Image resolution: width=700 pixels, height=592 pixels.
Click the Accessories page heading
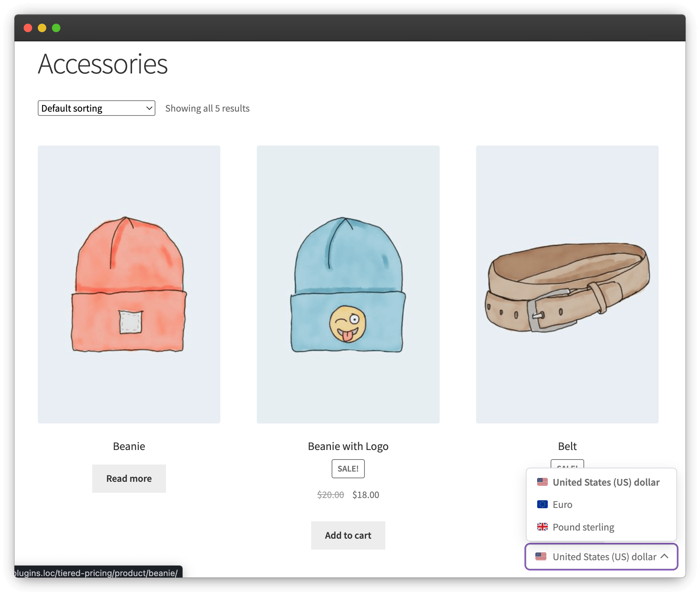(103, 64)
